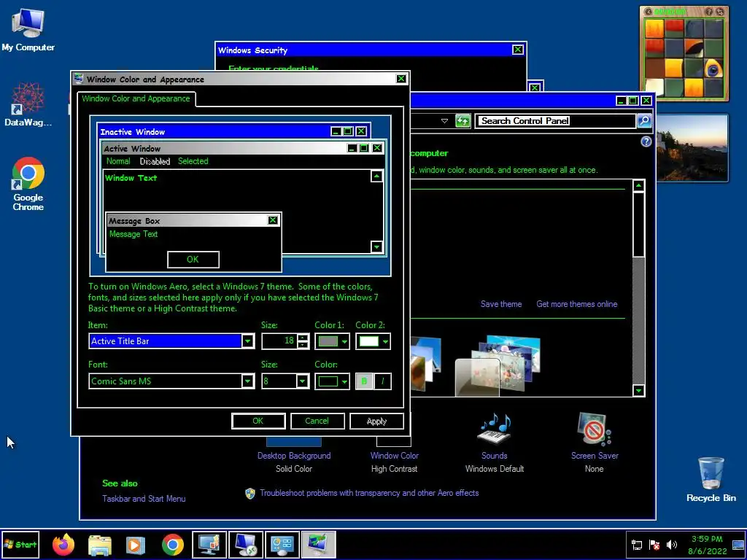
Task: Click the gray Color 1 swatch
Action: 328,341
